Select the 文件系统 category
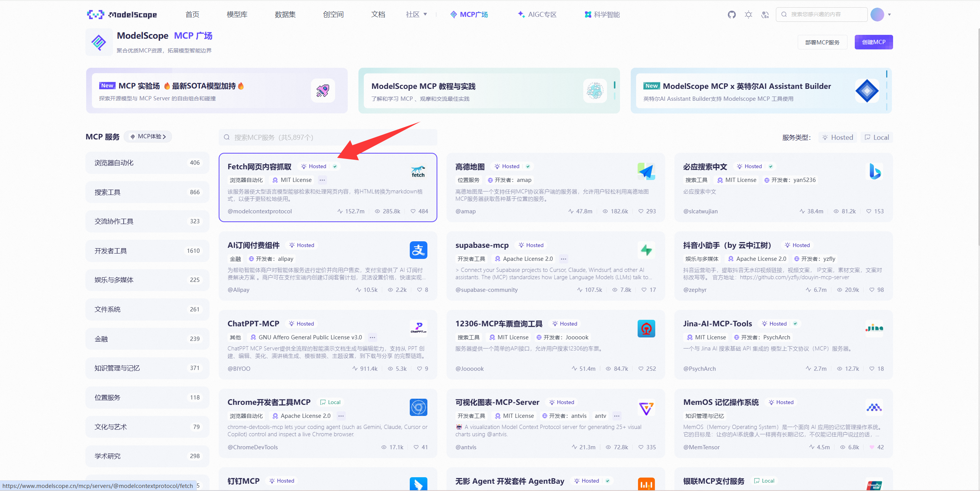Screen dimensions: 980x491 [x=147, y=309]
